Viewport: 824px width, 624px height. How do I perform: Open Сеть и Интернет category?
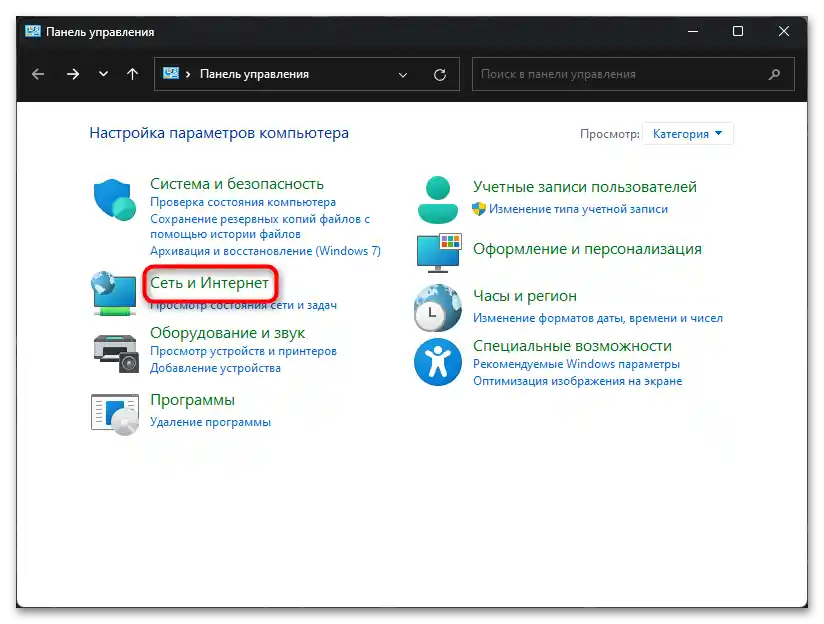point(209,283)
